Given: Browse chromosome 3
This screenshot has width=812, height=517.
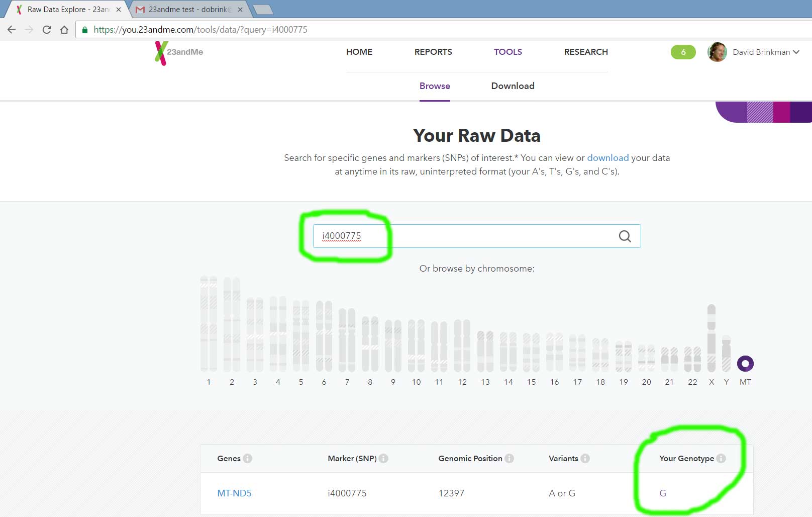Looking at the screenshot, I should click(255, 334).
